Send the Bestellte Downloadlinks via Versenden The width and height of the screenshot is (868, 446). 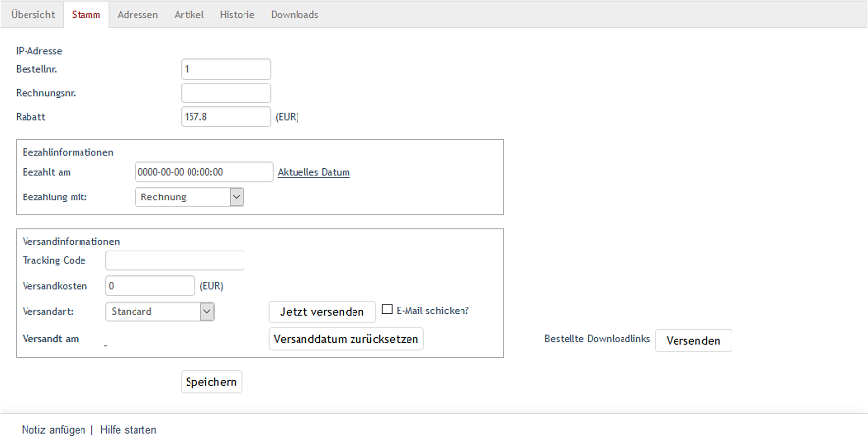point(693,340)
